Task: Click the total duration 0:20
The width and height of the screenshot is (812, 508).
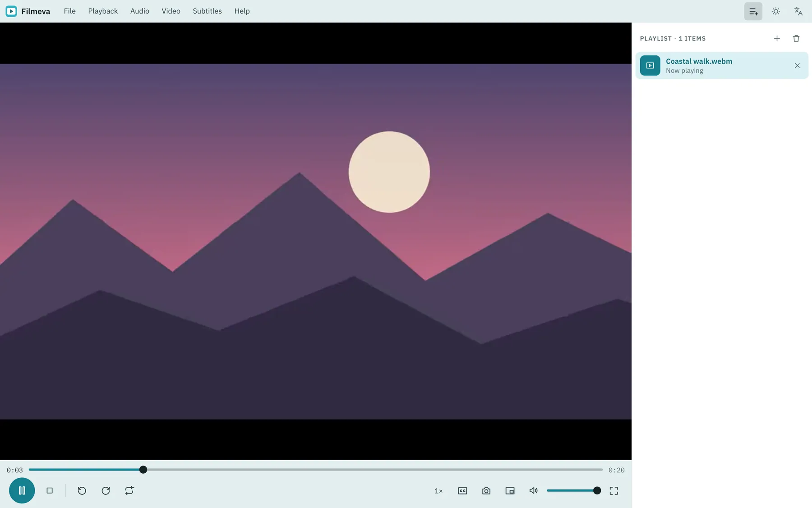Action: tap(616, 470)
